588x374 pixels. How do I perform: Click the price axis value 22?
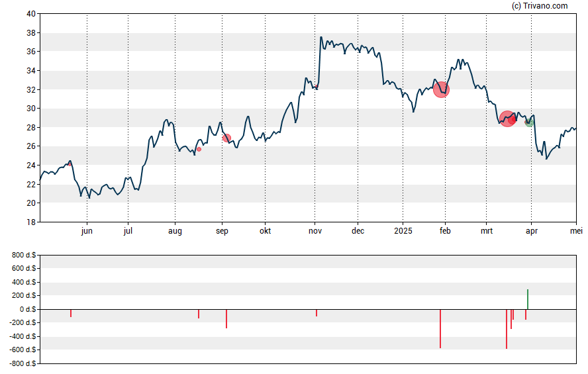coord(31,185)
